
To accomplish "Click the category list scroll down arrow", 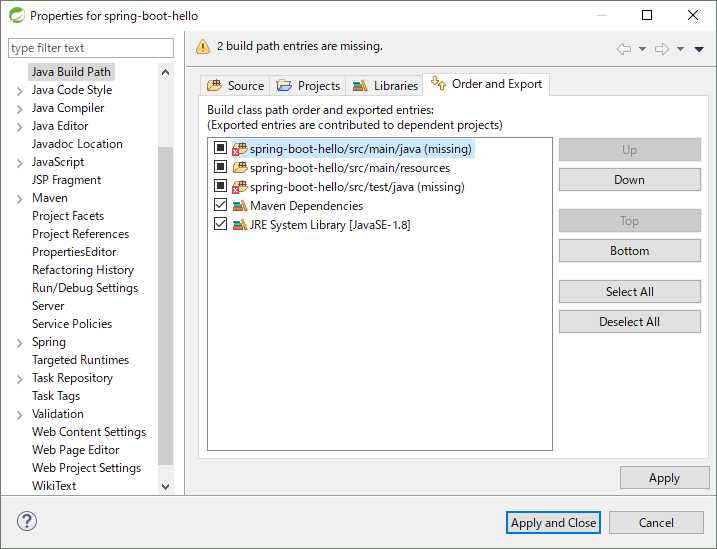I will click(x=166, y=486).
